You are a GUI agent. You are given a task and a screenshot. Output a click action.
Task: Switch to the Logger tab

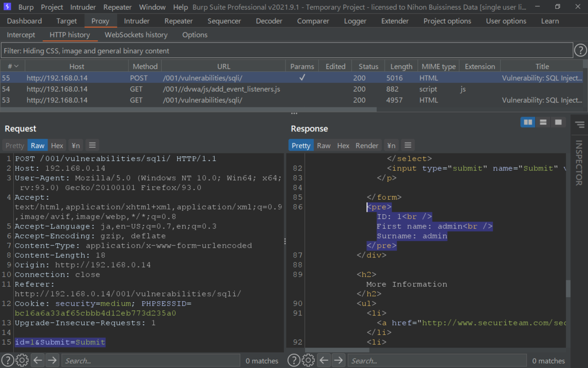point(355,21)
